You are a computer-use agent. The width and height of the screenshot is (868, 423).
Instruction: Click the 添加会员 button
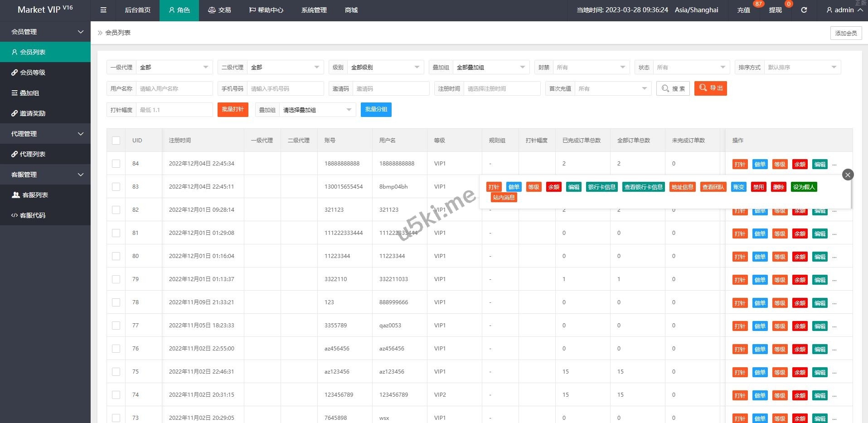pyautogui.click(x=846, y=33)
